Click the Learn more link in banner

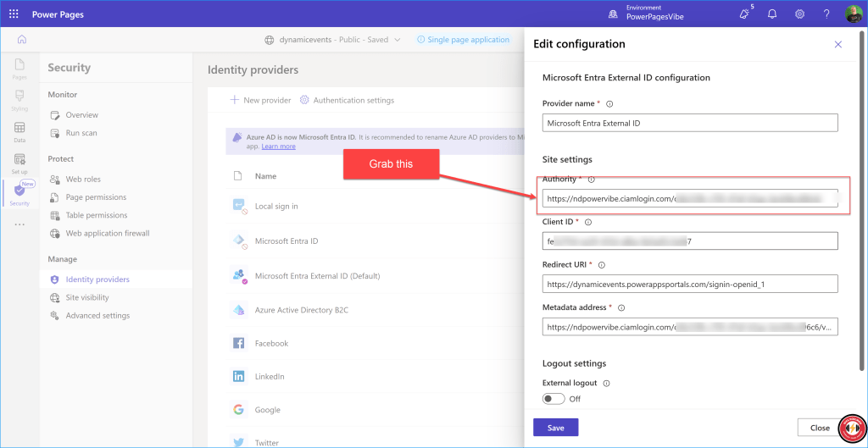(x=278, y=147)
